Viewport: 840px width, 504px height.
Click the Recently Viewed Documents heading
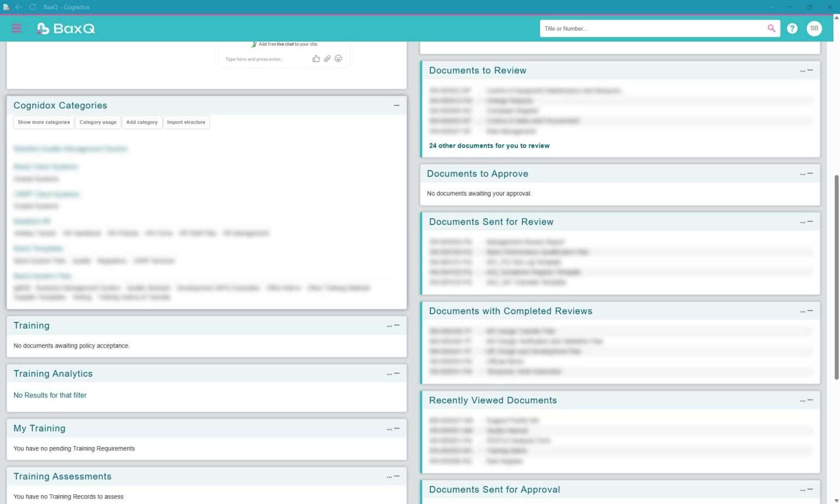click(x=493, y=400)
